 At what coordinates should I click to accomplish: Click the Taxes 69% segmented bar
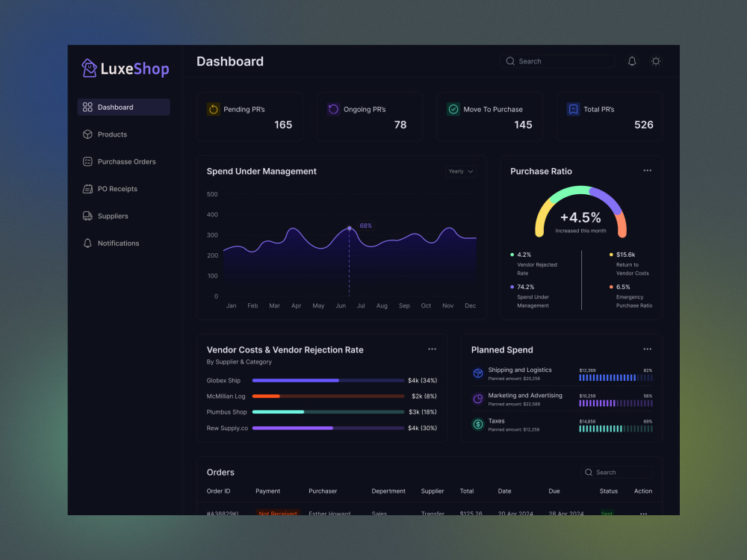click(x=616, y=429)
